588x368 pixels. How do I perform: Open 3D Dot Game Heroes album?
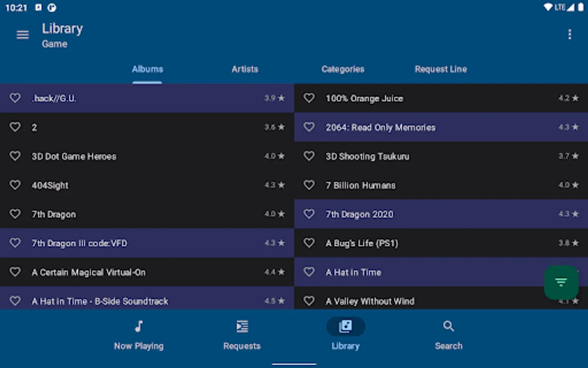tap(74, 157)
